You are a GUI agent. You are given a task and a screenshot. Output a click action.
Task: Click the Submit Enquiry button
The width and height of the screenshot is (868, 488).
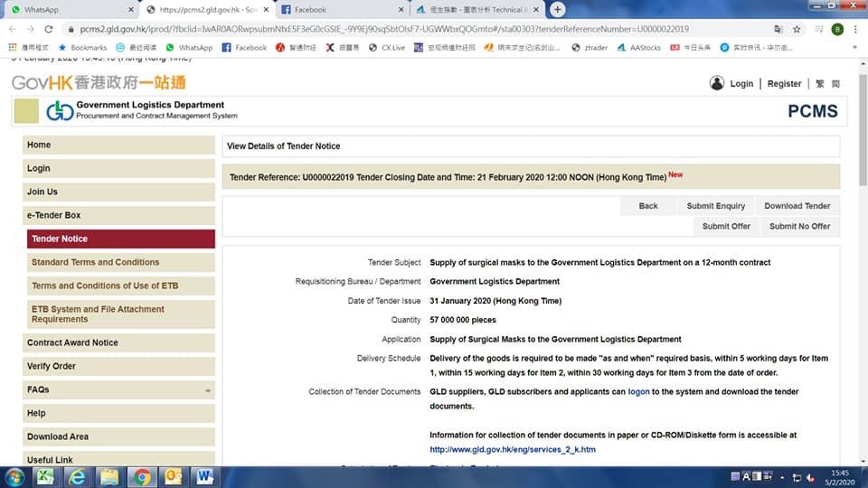pyautogui.click(x=716, y=206)
